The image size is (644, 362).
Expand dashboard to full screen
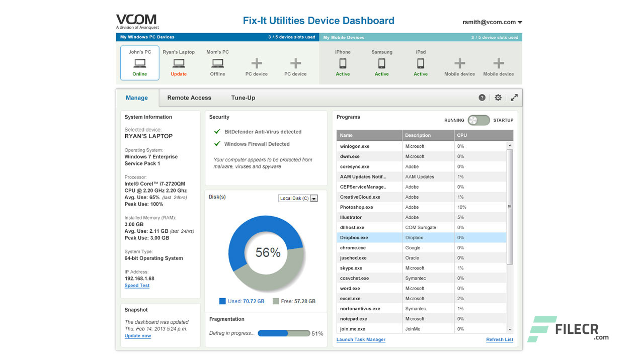pos(514,98)
